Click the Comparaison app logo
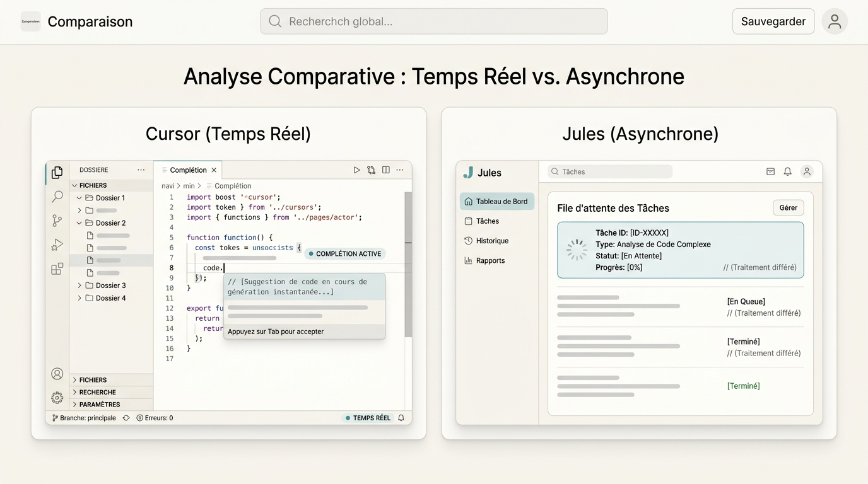The image size is (868, 484). click(x=30, y=21)
